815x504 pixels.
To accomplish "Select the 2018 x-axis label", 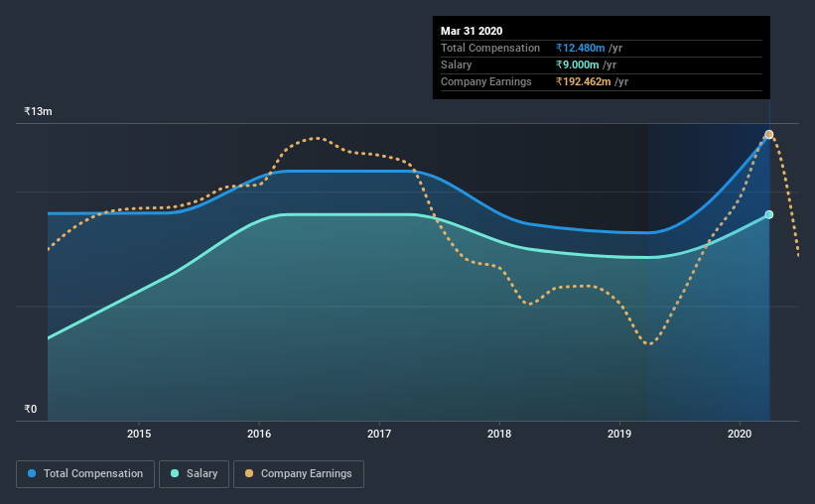I will [x=499, y=434].
